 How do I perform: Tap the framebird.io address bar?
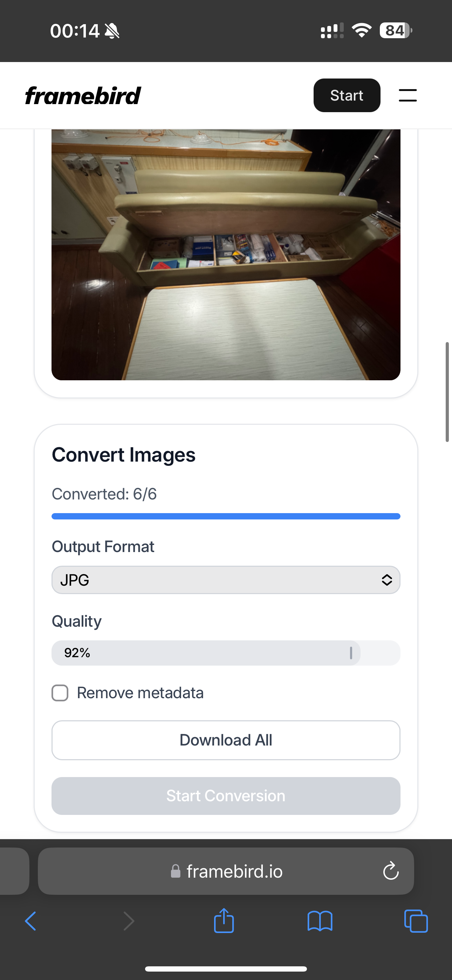(x=226, y=871)
